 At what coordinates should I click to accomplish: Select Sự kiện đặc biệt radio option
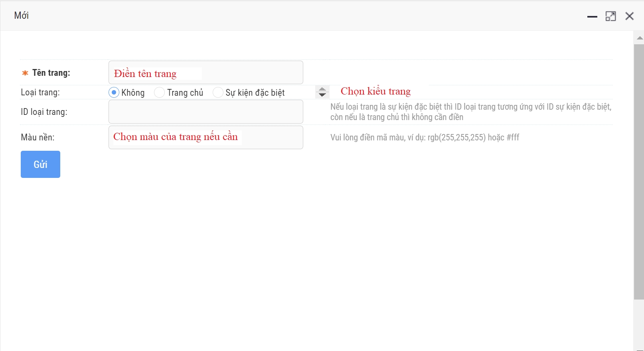point(218,93)
